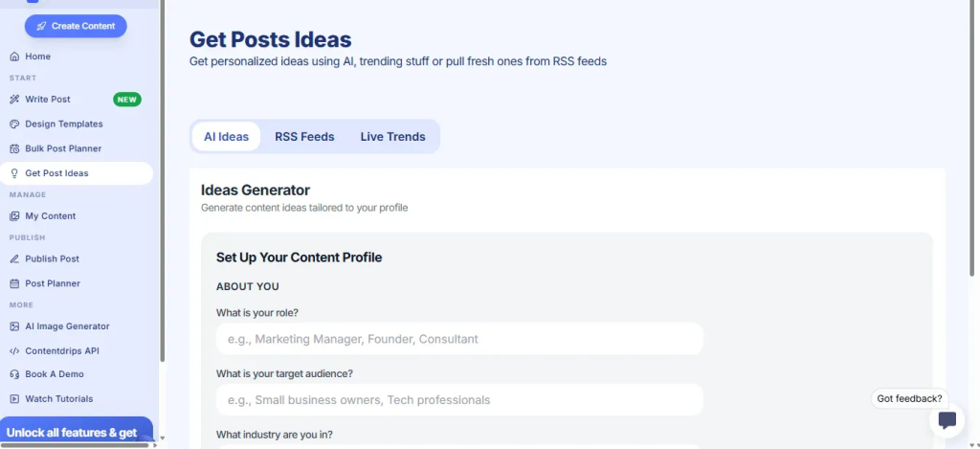980x449 pixels.
Task: Click the target audience input field
Action: pos(459,400)
